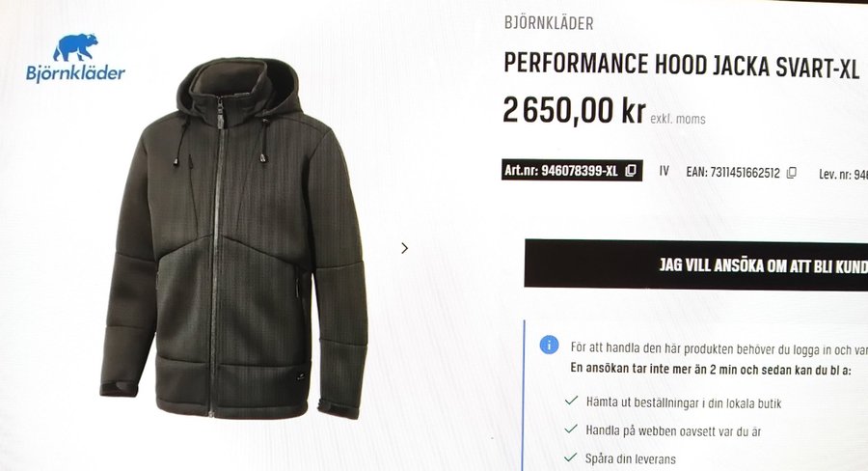Screen dimensions: 868x471
Task: Click the black jacket product image
Action: [x=234, y=238]
